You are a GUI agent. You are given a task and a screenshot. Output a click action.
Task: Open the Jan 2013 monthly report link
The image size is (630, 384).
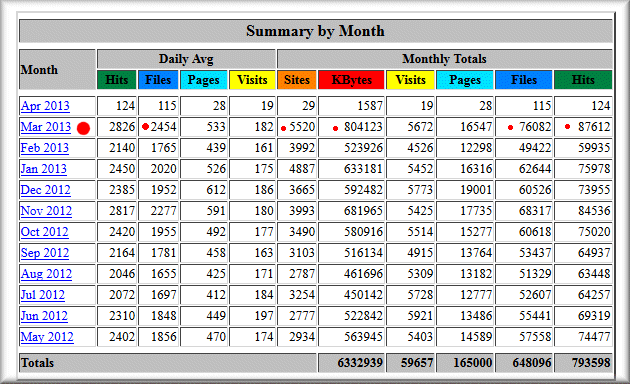[43, 169]
